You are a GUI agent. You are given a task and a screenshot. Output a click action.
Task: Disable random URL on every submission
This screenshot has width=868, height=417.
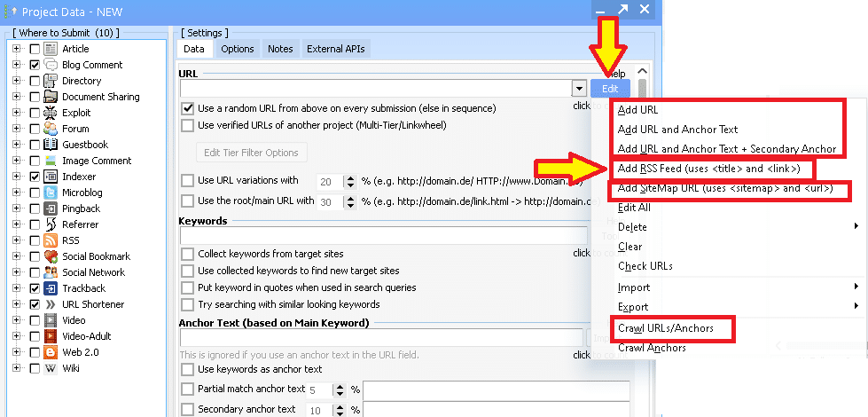(188, 108)
